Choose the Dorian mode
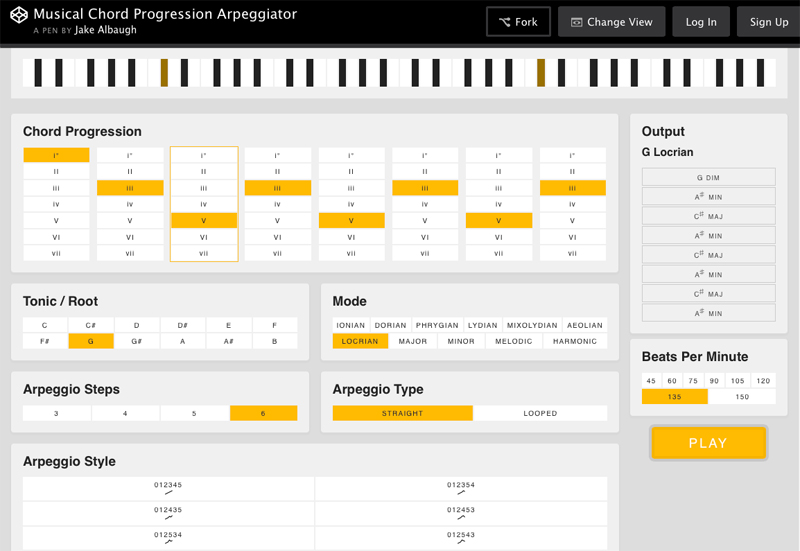800x551 pixels. tap(390, 325)
